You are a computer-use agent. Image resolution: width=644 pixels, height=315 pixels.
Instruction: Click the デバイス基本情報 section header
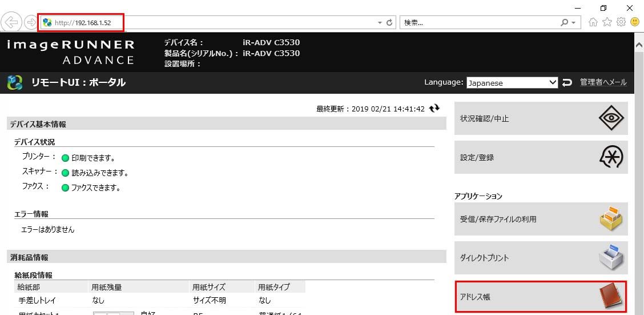[x=226, y=124]
